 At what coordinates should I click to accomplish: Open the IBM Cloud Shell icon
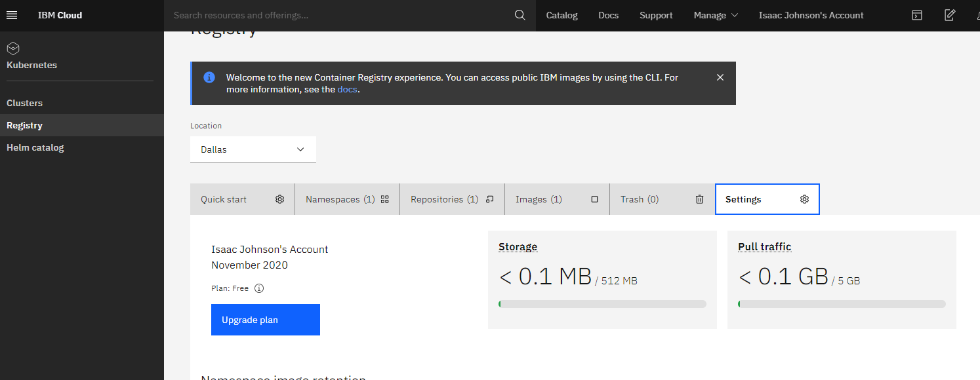pyautogui.click(x=917, y=15)
